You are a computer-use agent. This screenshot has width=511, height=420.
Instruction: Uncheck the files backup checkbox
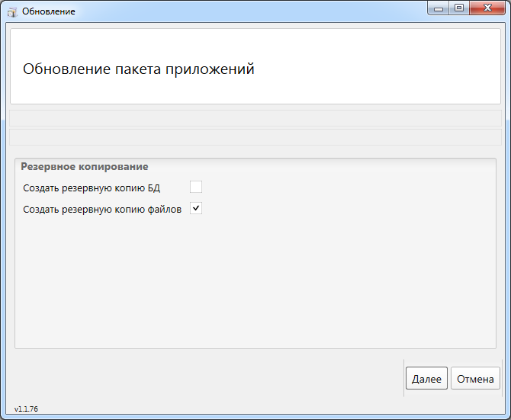[x=196, y=208]
